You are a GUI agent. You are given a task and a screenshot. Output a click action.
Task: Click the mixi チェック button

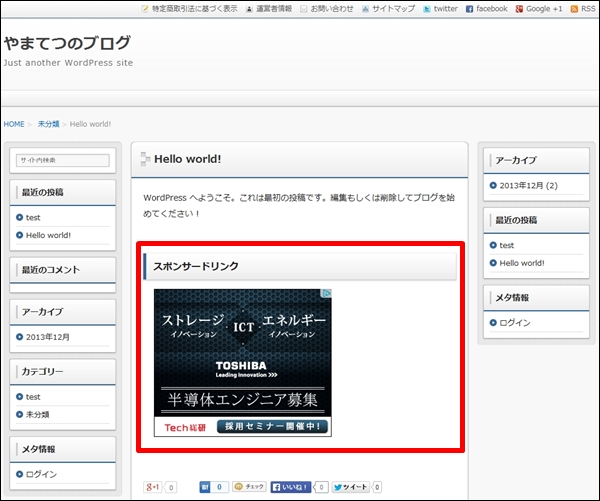tap(249, 486)
